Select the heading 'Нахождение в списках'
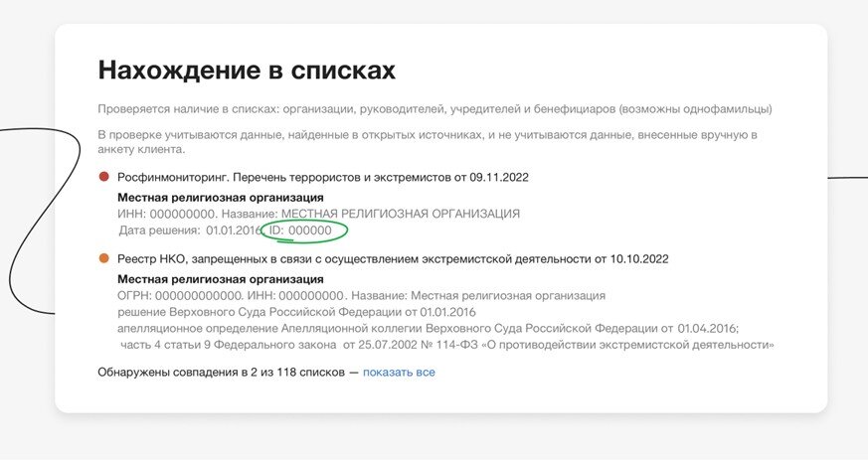This screenshot has height=461, width=868. [247, 71]
